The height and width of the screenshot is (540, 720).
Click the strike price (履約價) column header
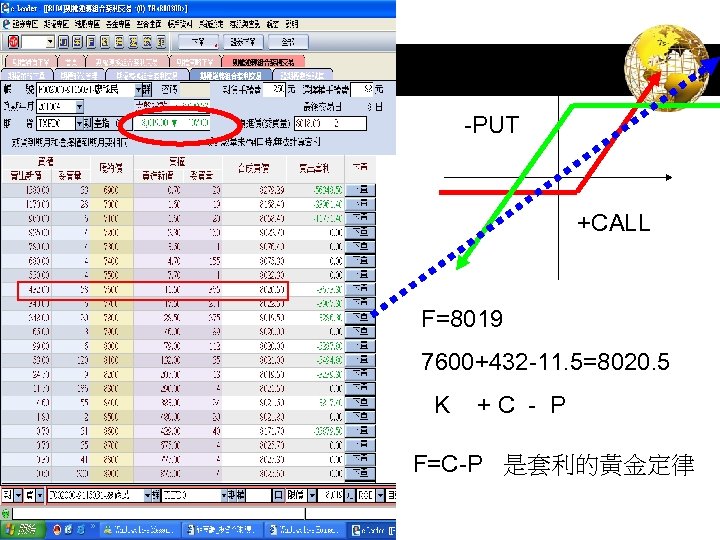[x=111, y=168]
